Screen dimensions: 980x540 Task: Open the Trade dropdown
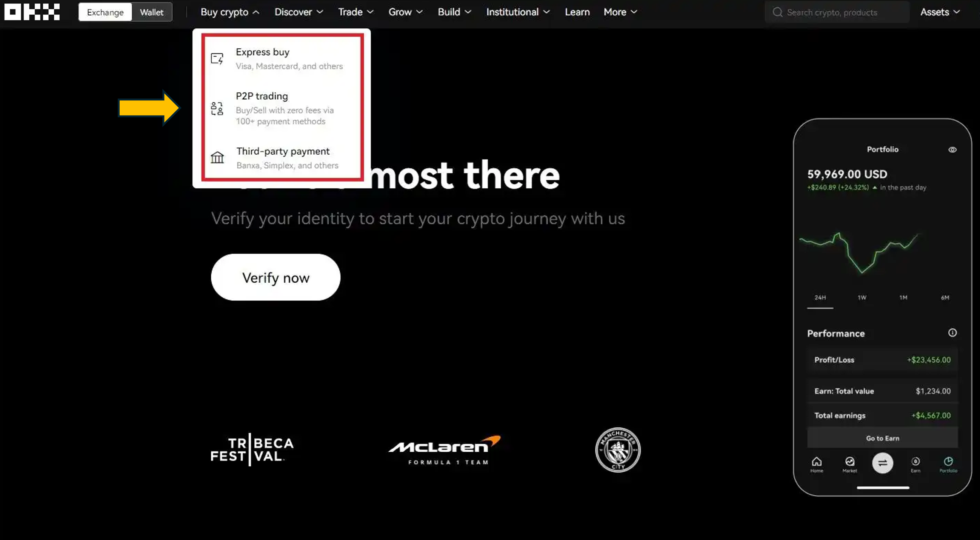pyautogui.click(x=356, y=12)
